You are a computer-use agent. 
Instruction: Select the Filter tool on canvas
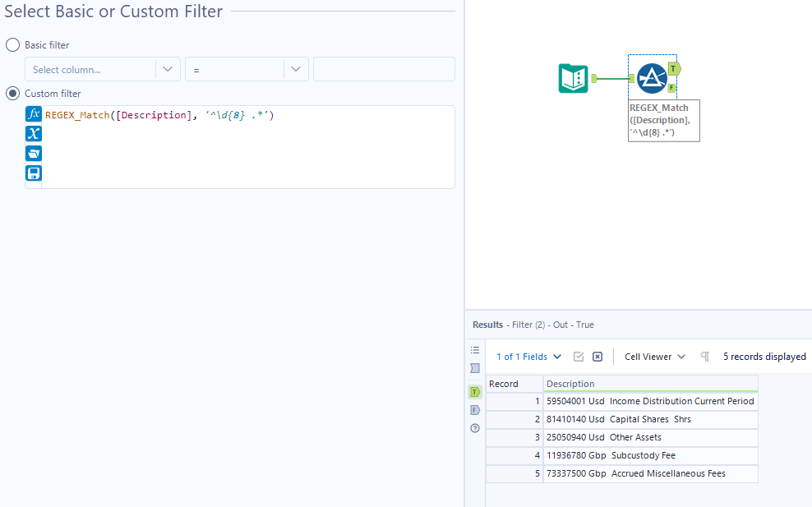point(652,78)
